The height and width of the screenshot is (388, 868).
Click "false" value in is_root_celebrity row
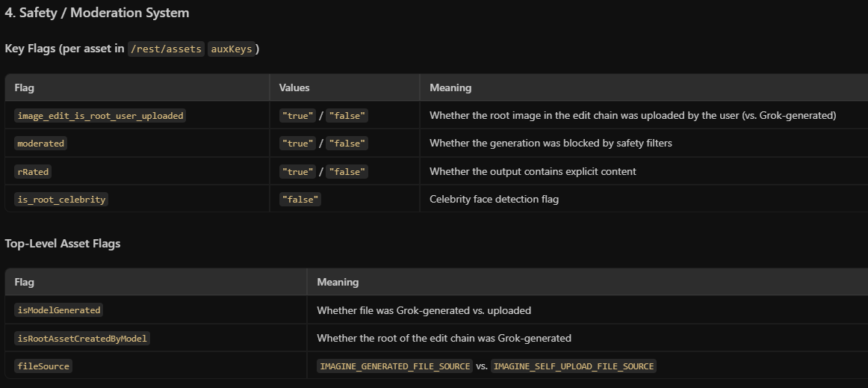pos(300,200)
